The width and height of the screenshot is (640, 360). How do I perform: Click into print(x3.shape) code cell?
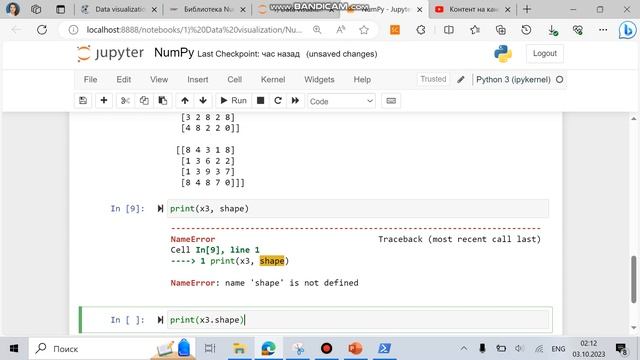pyautogui.click(x=358, y=320)
